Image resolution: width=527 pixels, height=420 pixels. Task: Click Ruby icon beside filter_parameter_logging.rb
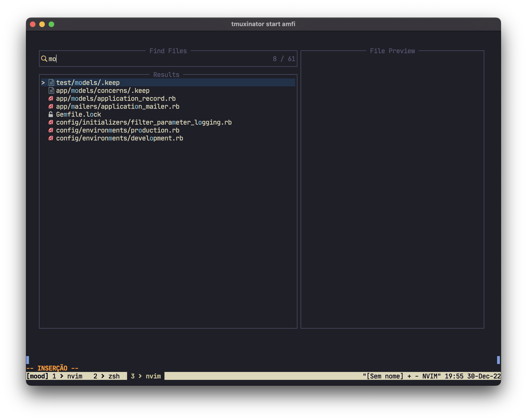click(51, 122)
